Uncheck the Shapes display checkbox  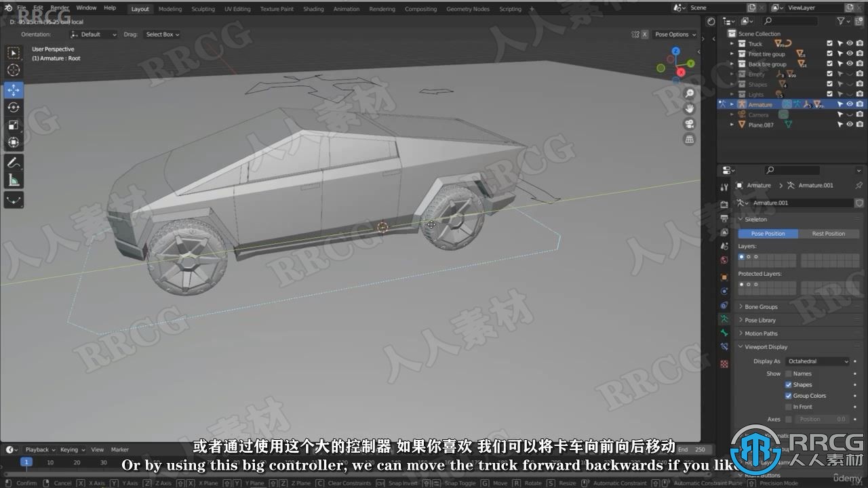(788, 384)
